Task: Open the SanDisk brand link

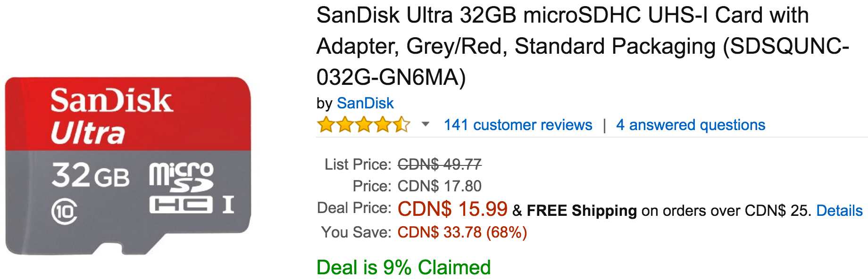Action: [x=365, y=103]
